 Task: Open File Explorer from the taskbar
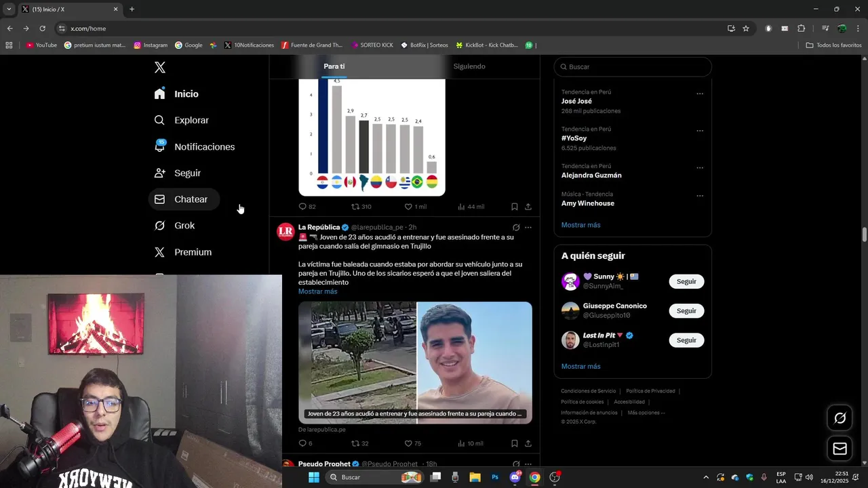click(x=475, y=477)
